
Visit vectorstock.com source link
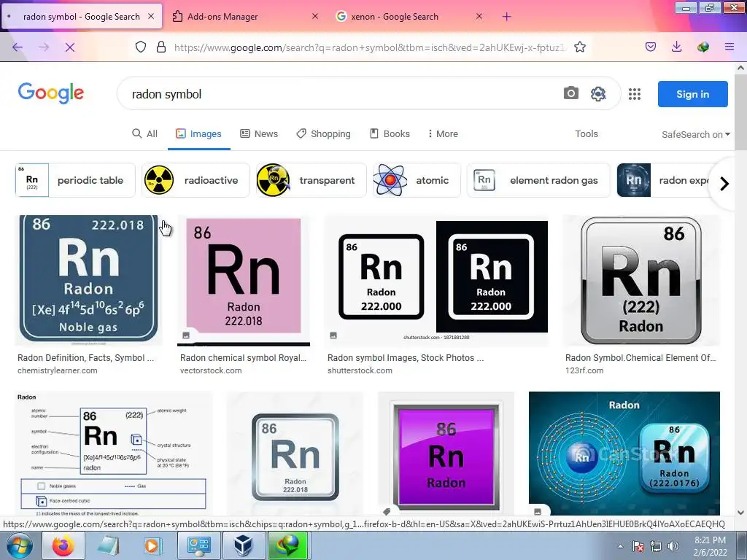pyautogui.click(x=211, y=370)
